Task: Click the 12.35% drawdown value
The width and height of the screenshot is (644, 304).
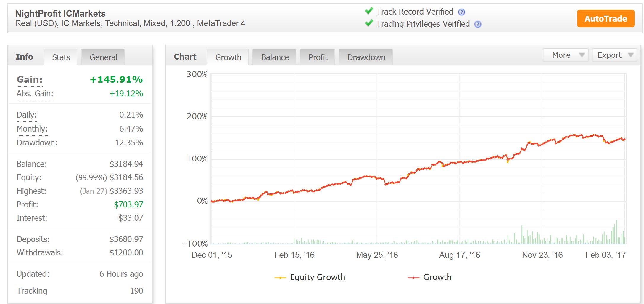Action: coord(129,143)
